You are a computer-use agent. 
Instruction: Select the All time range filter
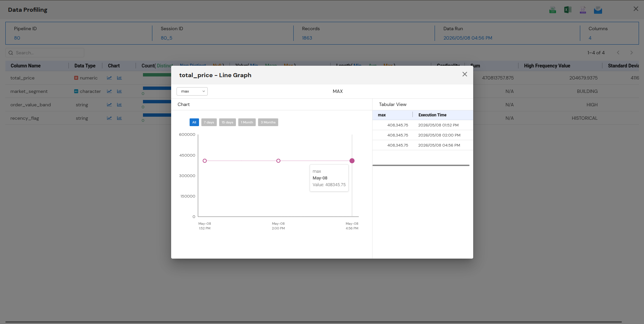[194, 122]
